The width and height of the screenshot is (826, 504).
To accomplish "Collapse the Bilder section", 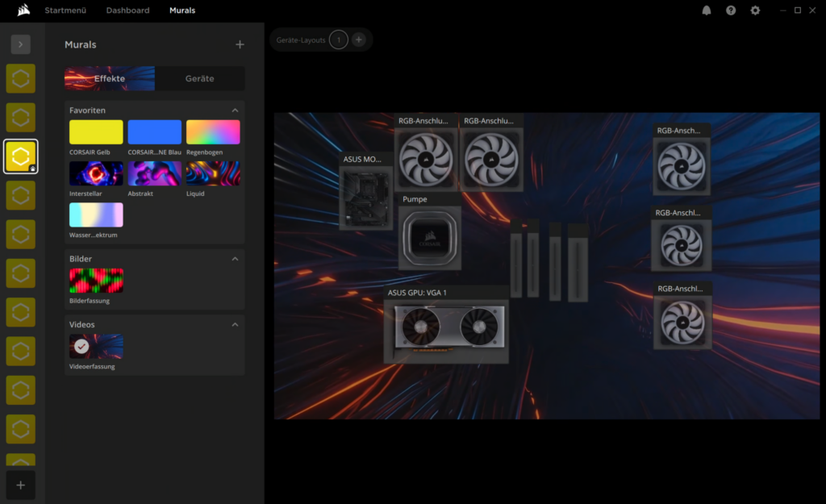I will (235, 259).
